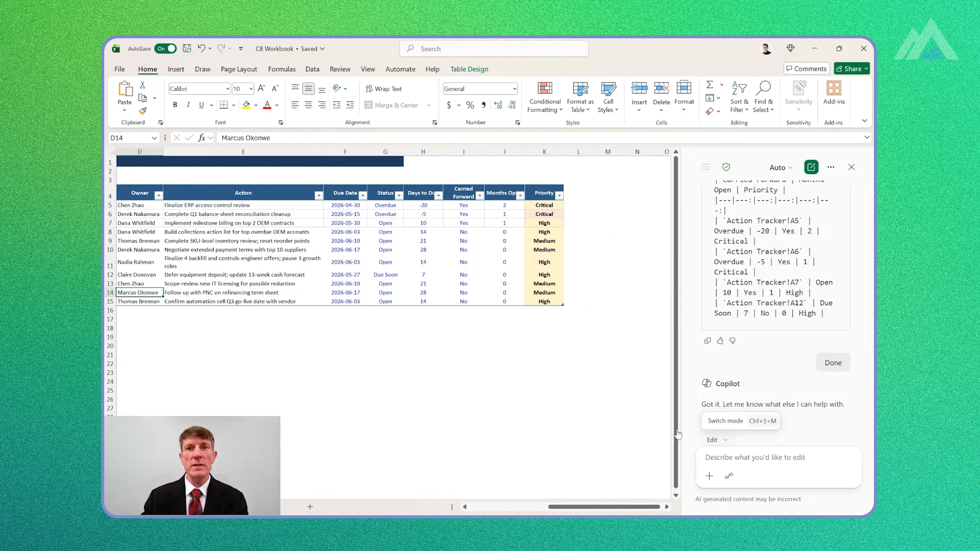Viewport: 980px width, 551px height.
Task: Click the Find & Select button
Action: tap(764, 97)
